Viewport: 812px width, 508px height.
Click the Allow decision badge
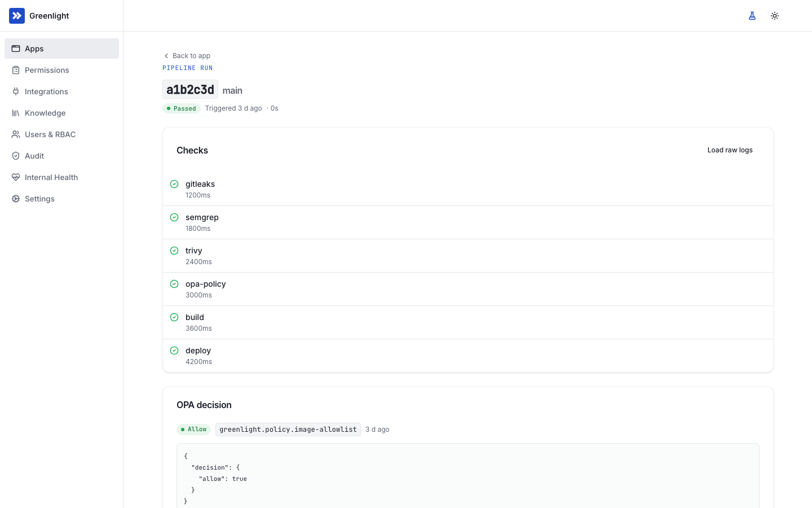tap(193, 430)
